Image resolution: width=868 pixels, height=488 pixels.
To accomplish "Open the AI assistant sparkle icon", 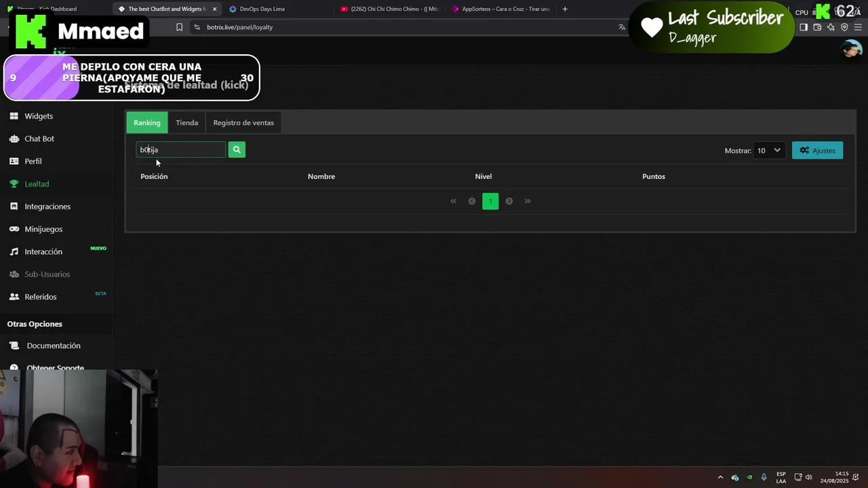I will 831,27.
